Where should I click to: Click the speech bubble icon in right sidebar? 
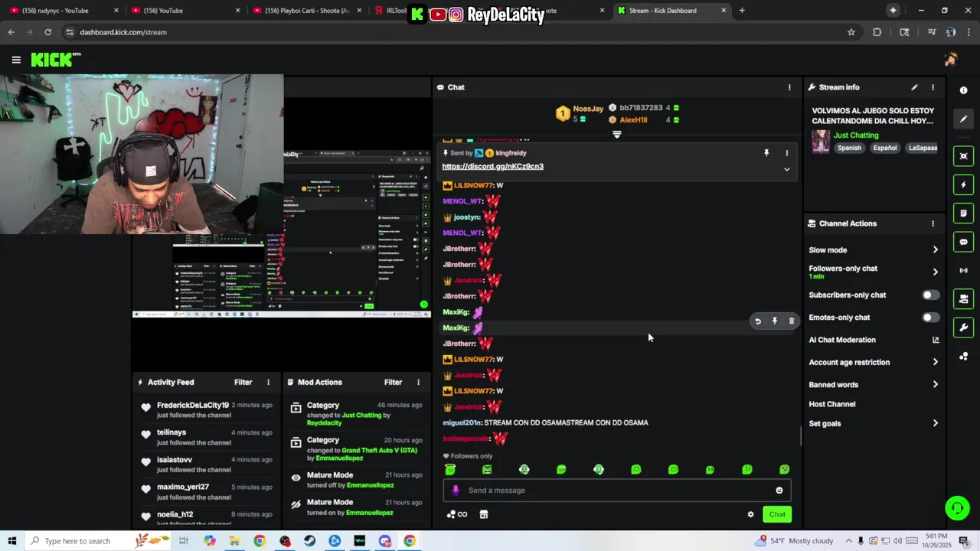[x=963, y=242]
